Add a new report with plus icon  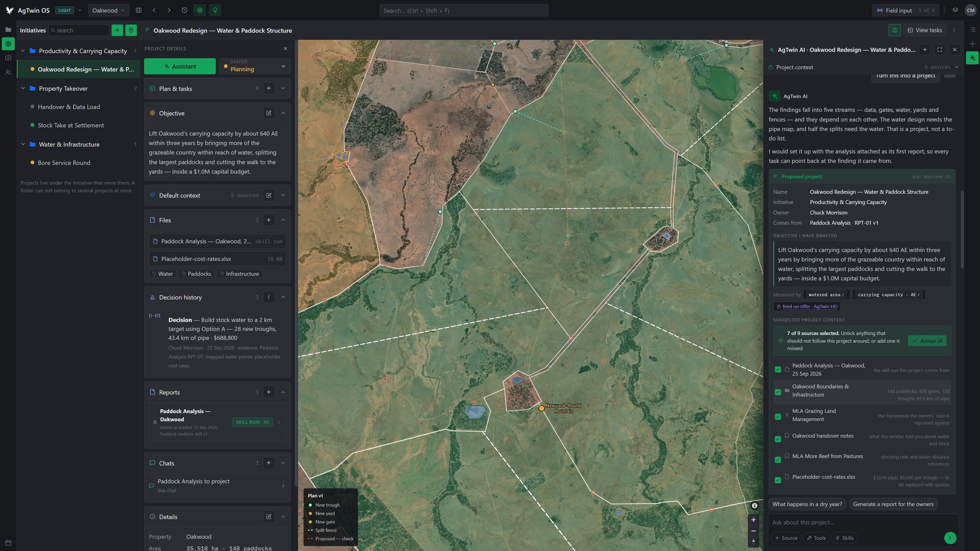click(269, 392)
